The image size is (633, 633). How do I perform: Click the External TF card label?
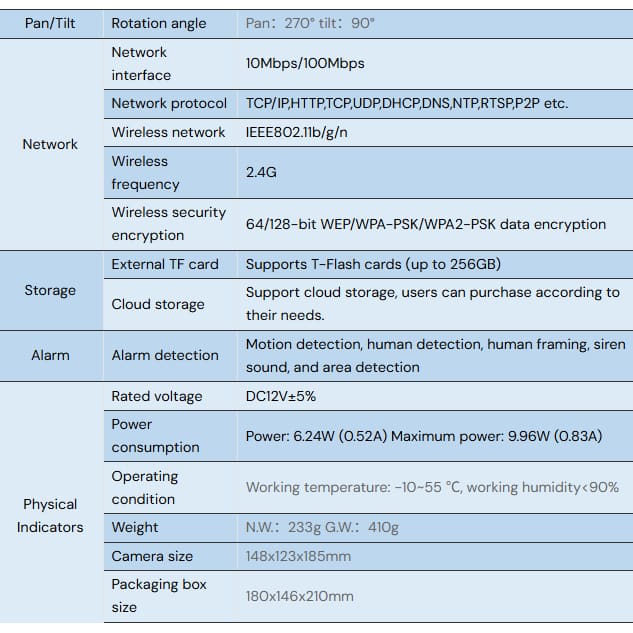tap(165, 264)
